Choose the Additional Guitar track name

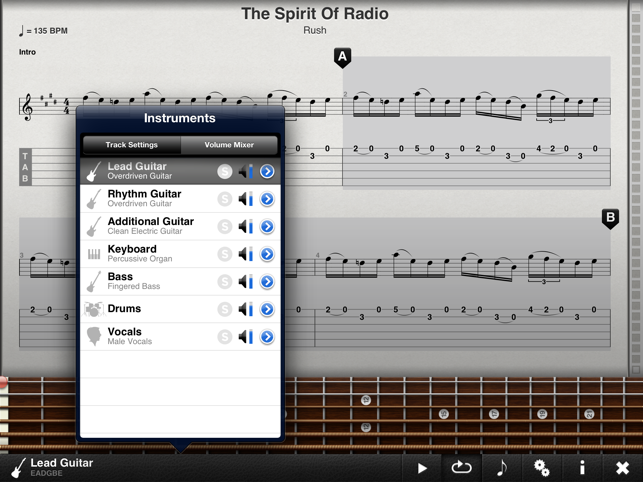click(x=150, y=221)
